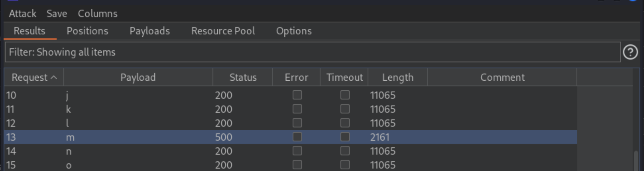644x171 pixels.
Task: Tick the Error checkbox for request 14
Action: coord(297,151)
